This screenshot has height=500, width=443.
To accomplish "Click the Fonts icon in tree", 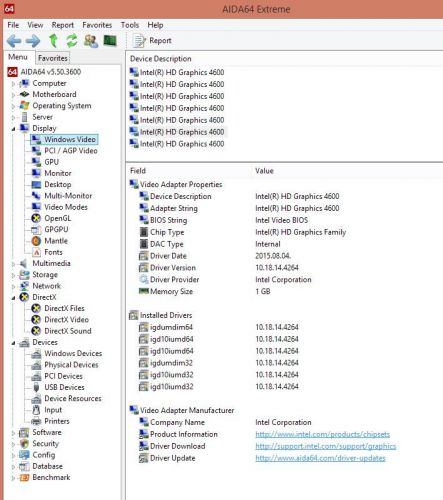I will (x=36, y=252).
